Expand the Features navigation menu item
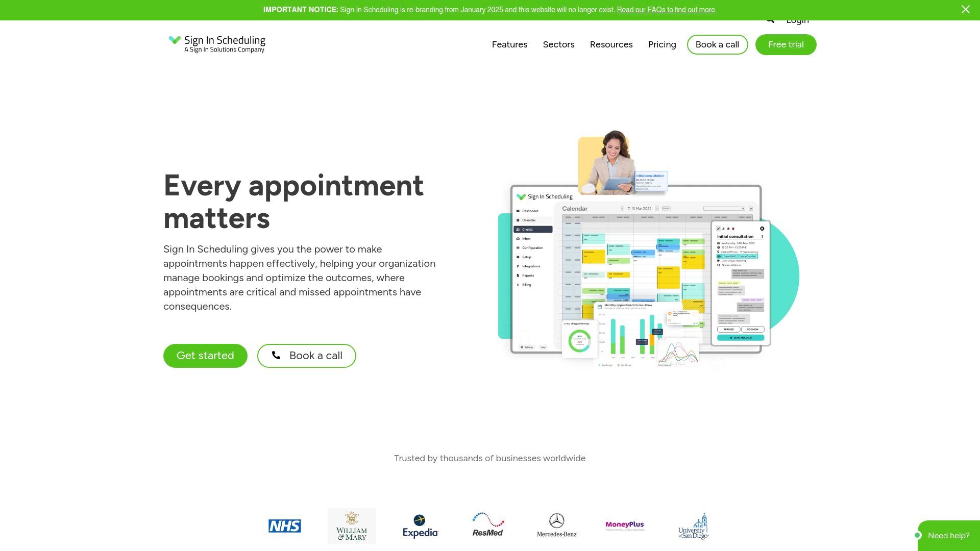Viewport: 980px width, 551px height. click(x=509, y=44)
